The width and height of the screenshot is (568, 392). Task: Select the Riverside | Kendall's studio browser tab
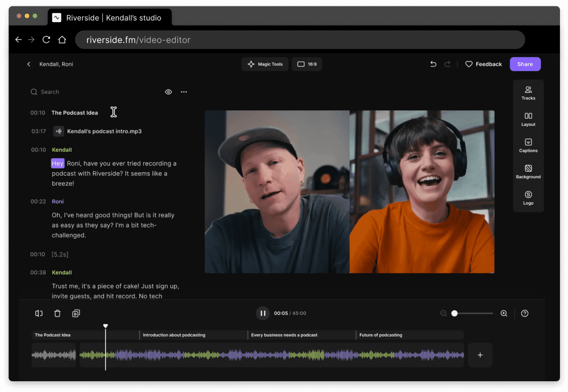tap(110, 18)
